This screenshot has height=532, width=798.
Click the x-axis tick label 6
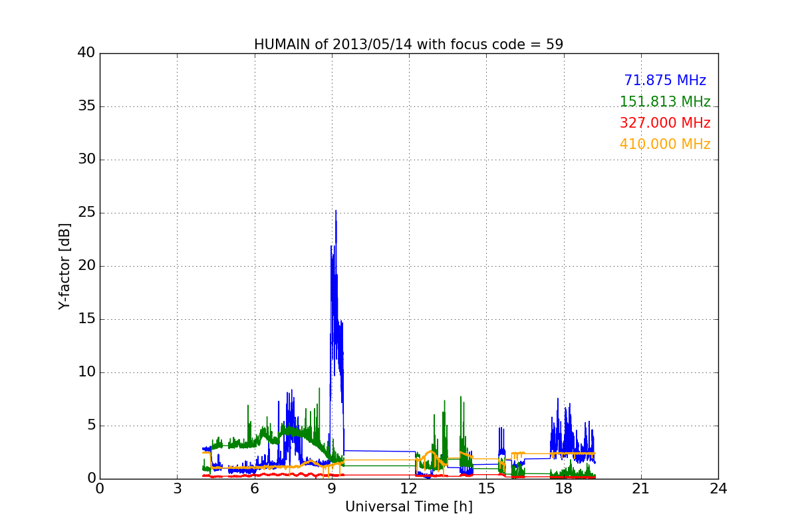(x=254, y=489)
